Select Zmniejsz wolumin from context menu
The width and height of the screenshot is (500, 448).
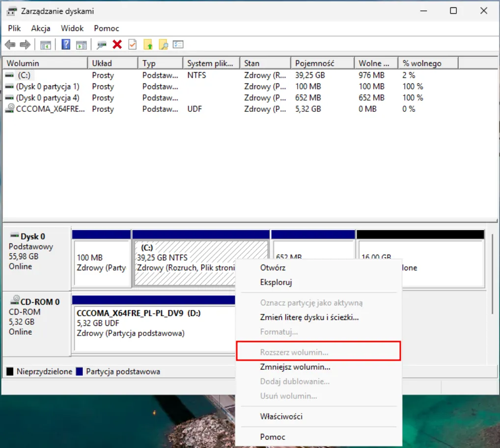tap(295, 367)
